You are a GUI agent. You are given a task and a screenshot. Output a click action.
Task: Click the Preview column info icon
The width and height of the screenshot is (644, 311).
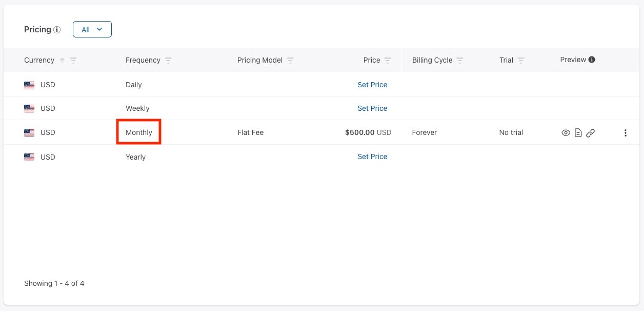point(591,60)
